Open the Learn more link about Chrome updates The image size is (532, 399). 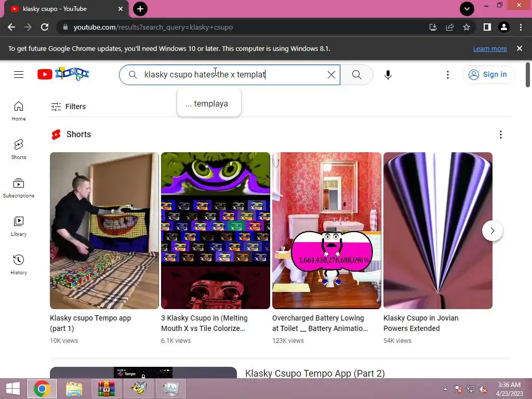pos(490,48)
